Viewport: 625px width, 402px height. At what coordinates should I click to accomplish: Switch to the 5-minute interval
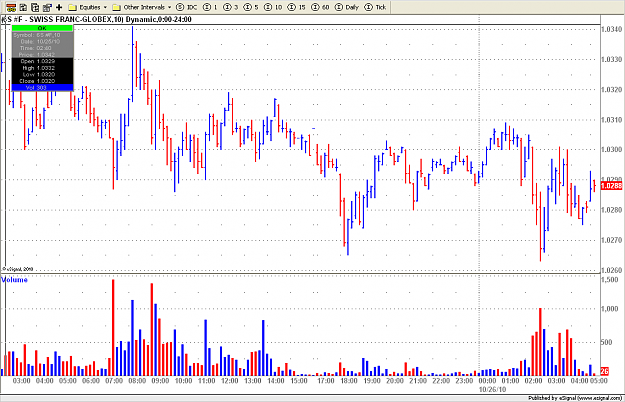tap(251, 7)
